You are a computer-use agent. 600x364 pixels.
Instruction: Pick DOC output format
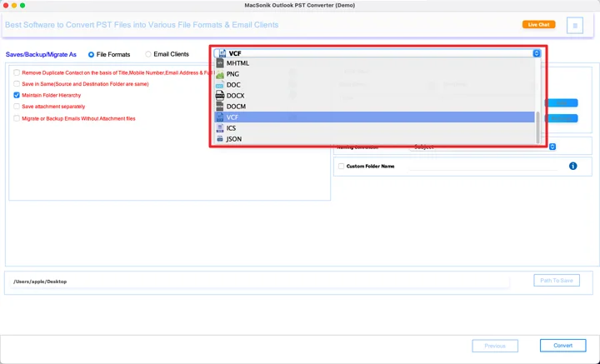375,84
